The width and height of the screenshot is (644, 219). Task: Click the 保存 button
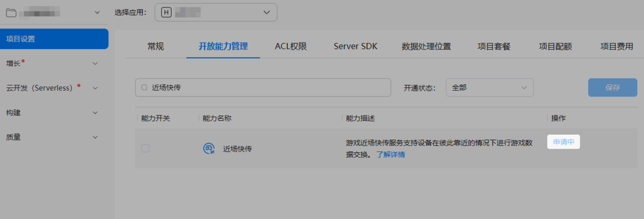[612, 87]
